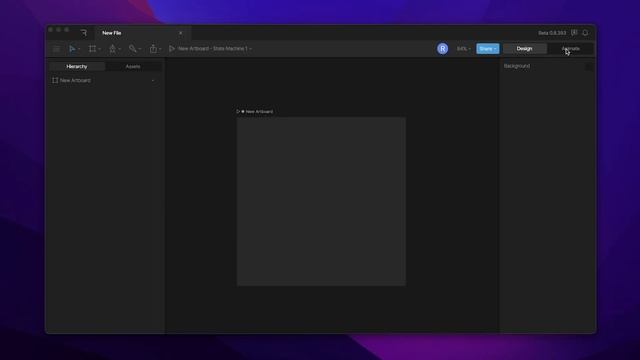
Task: Switch to Assets tab
Action: pos(133,67)
